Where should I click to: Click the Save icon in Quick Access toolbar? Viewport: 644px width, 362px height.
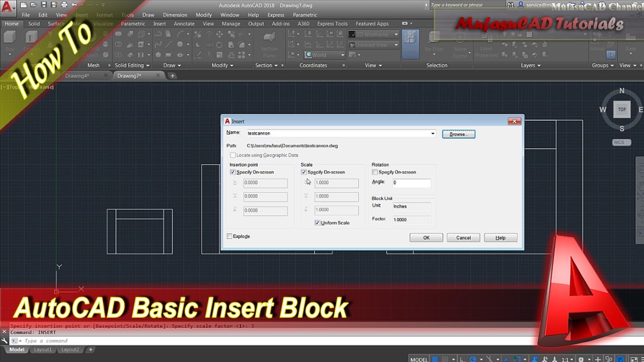pyautogui.click(x=44, y=5)
